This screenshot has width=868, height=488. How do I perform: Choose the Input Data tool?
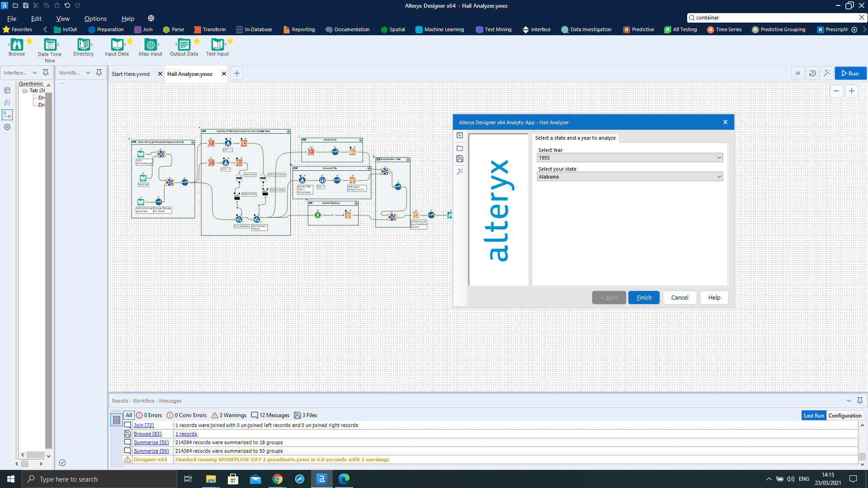point(117,47)
